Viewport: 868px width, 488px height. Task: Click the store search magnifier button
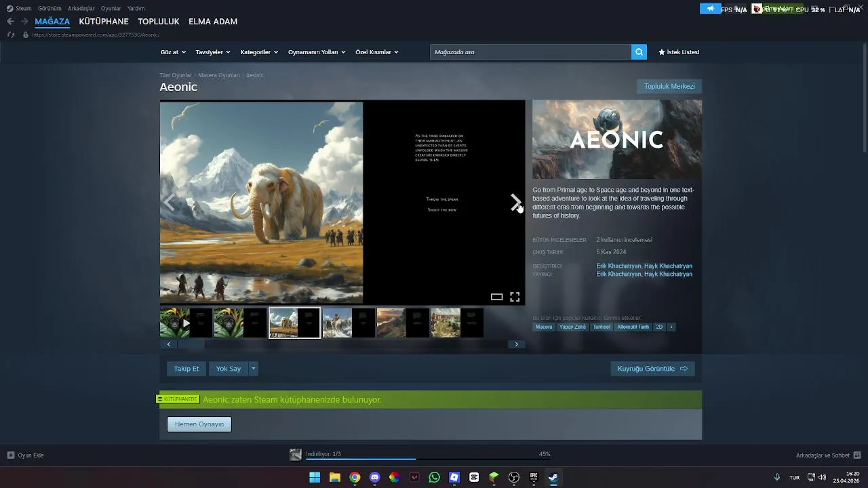[639, 52]
